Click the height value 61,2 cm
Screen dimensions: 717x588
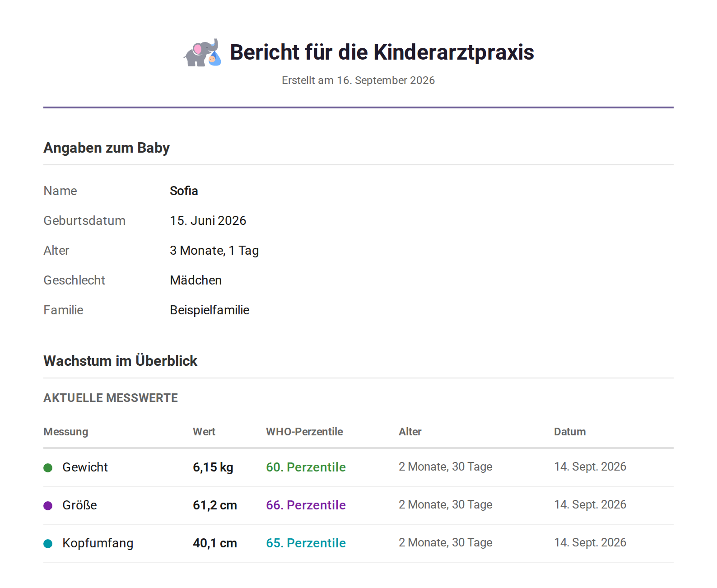pyautogui.click(x=215, y=505)
